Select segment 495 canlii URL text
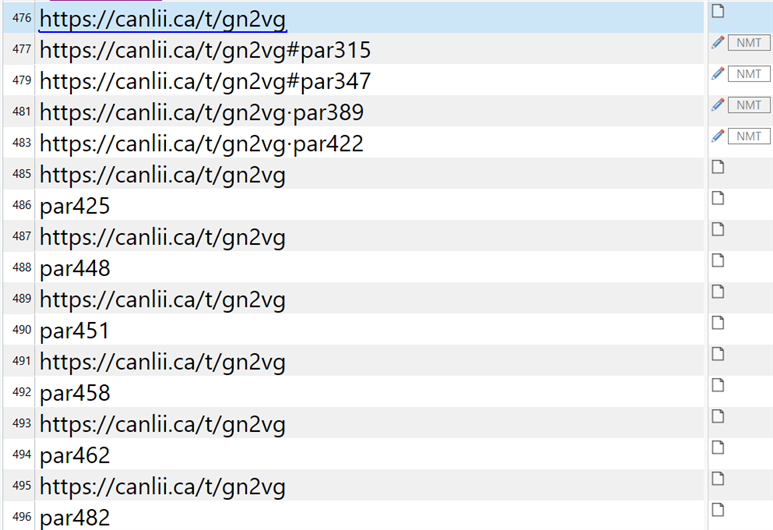773x530 pixels. (163, 487)
